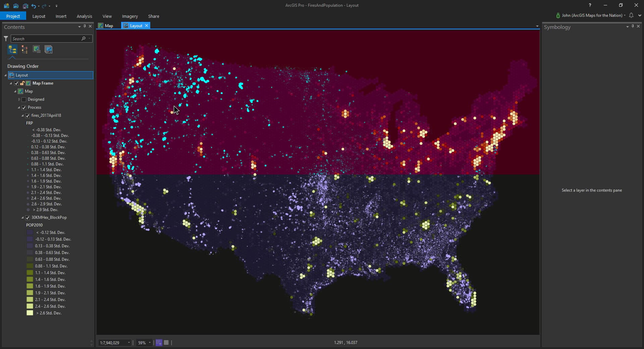Open the views list dropdown arrow

pyautogui.click(x=537, y=26)
